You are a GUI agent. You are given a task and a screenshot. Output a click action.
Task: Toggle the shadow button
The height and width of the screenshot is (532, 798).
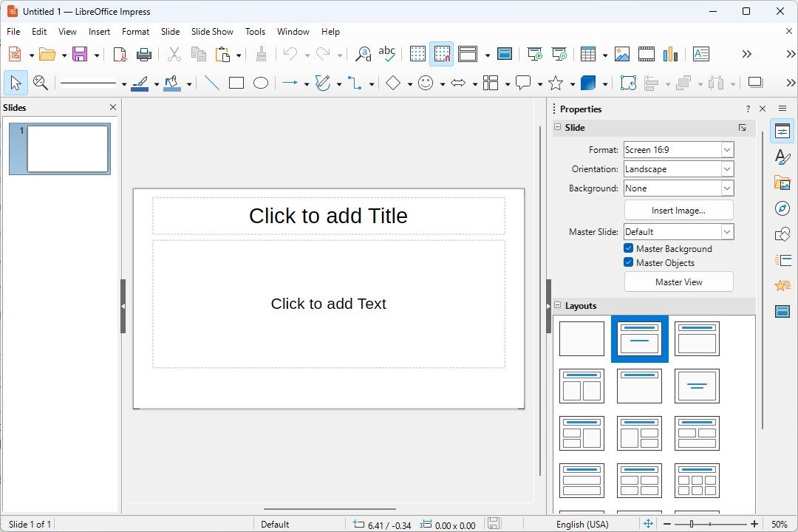point(755,83)
